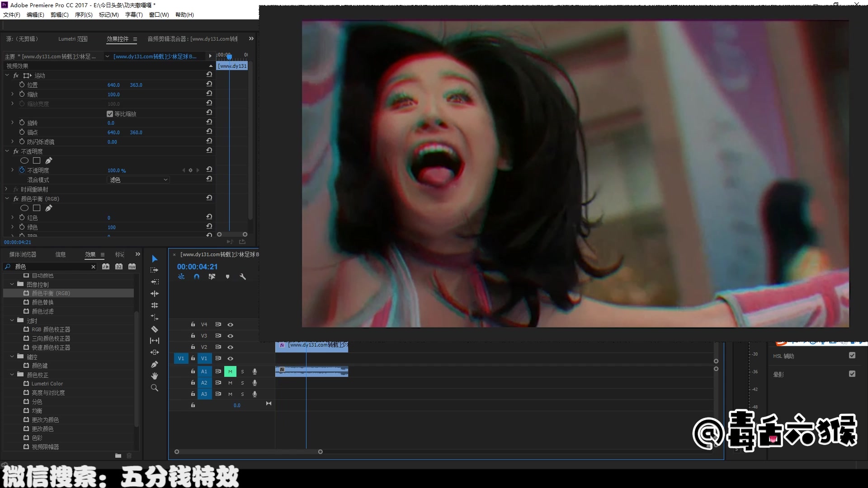Select the Slide tool
868x488 pixels.
click(155, 352)
